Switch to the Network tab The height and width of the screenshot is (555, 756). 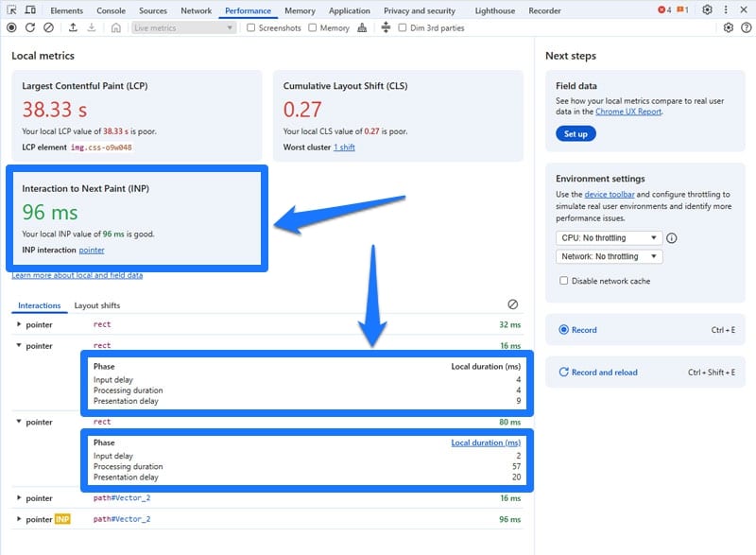pyautogui.click(x=197, y=10)
